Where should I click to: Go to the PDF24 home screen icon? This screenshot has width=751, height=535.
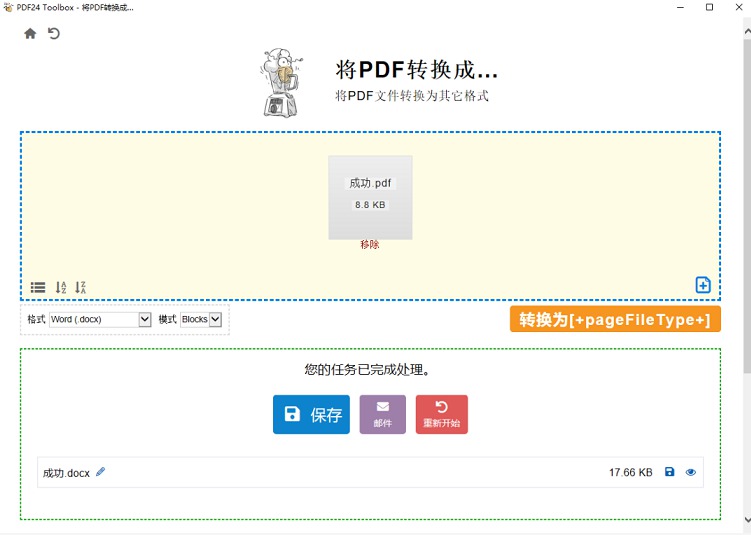click(30, 34)
